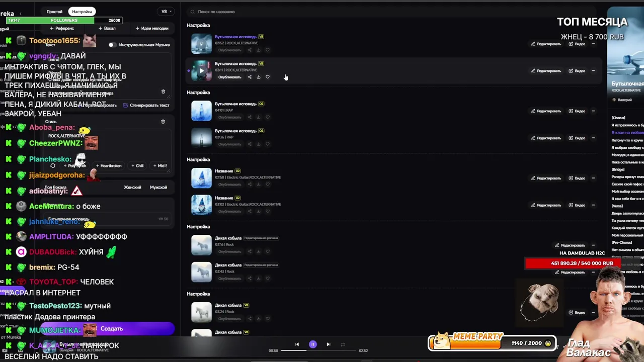Screen dimensions: 644x362
Task: Like the 02:58 Название track
Action: 268,185
